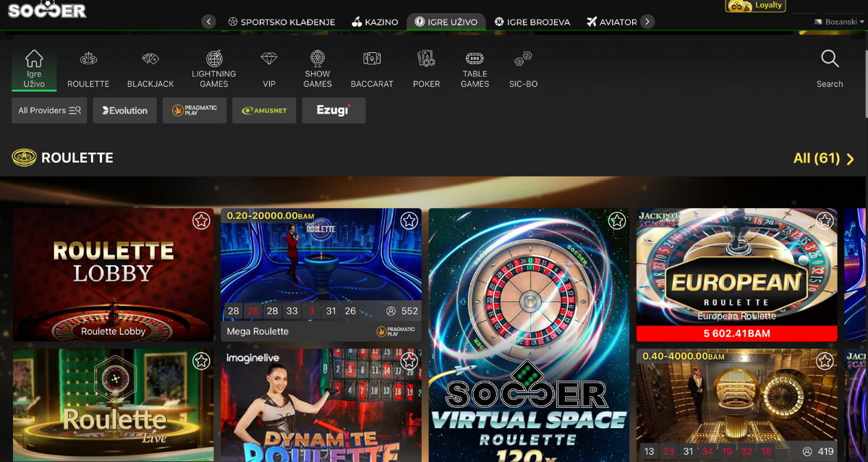Screen dimensions: 868x462
Task: Open Roulette Live game thumbnail
Action: coord(114,406)
